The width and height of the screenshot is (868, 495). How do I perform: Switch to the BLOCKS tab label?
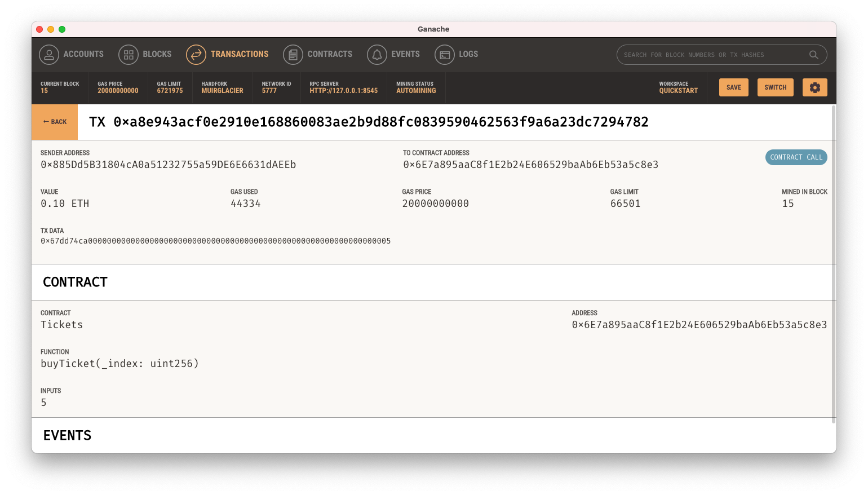[x=157, y=54]
